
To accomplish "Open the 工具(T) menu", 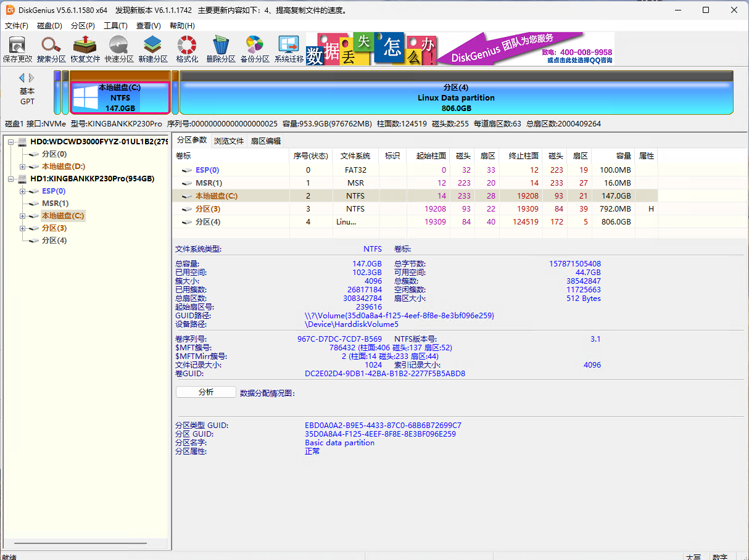I will tap(115, 26).
